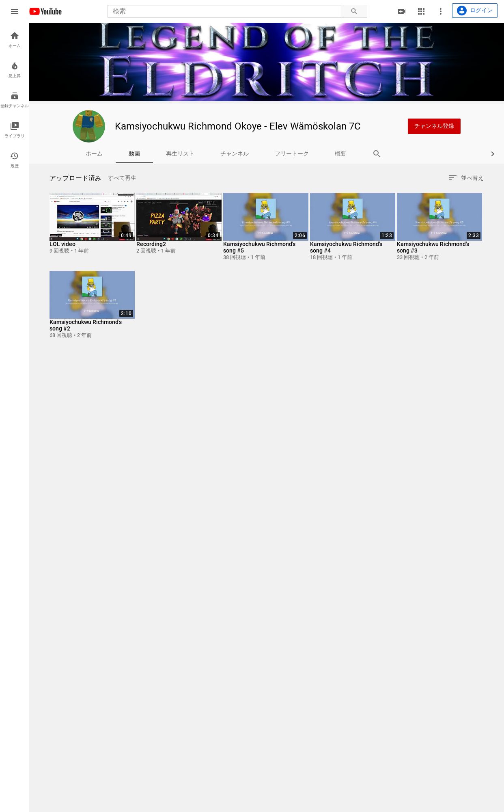504x812 pixels.
Task: Click 'Kamsiyochukwu Richmond's song #5' title
Action: [259, 247]
